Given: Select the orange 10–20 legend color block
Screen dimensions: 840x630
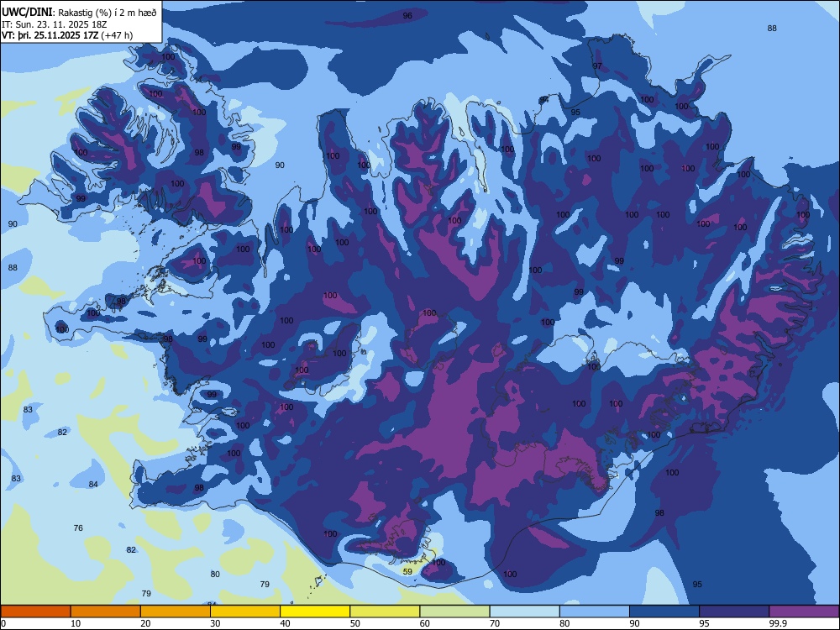Looking at the screenshot, I should tap(106, 612).
